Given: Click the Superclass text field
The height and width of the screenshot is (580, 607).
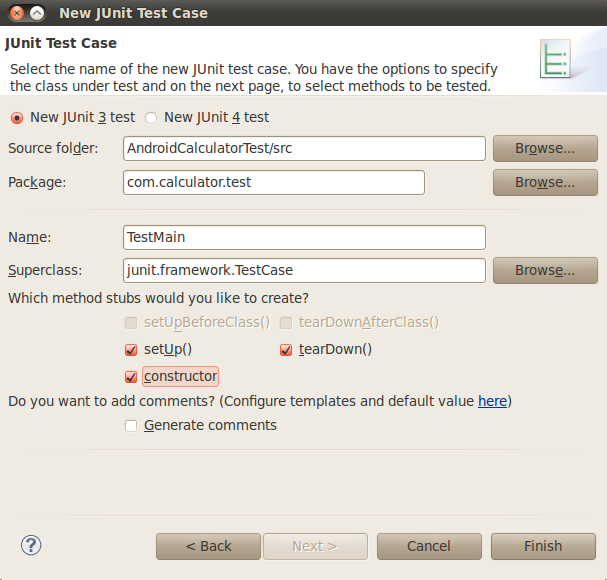Looking at the screenshot, I should (x=303, y=270).
